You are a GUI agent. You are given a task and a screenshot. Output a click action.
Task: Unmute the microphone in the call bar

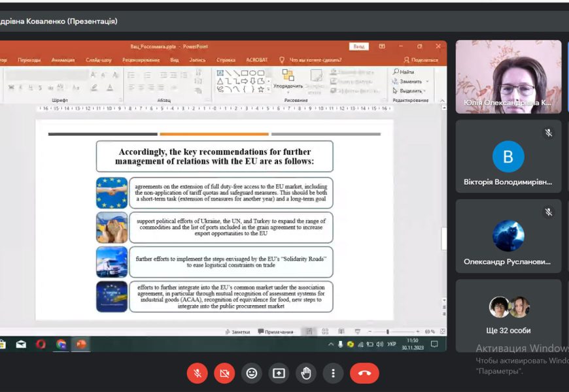[197, 373]
